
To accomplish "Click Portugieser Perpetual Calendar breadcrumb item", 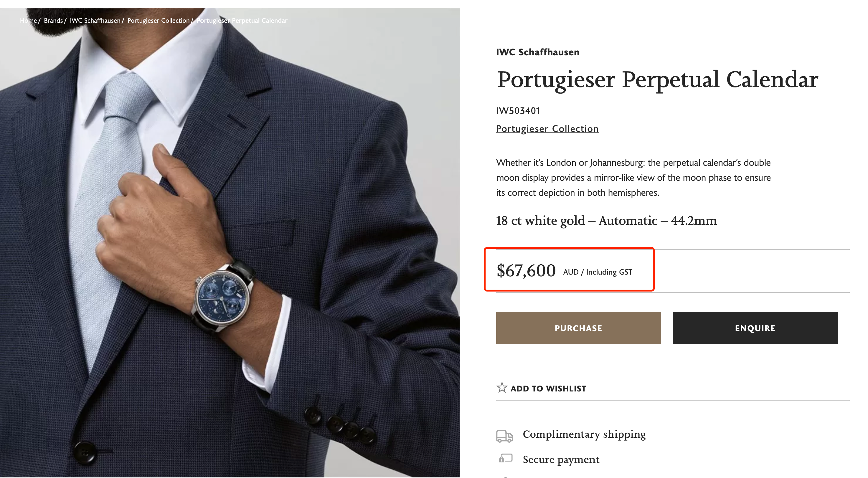I will point(242,21).
